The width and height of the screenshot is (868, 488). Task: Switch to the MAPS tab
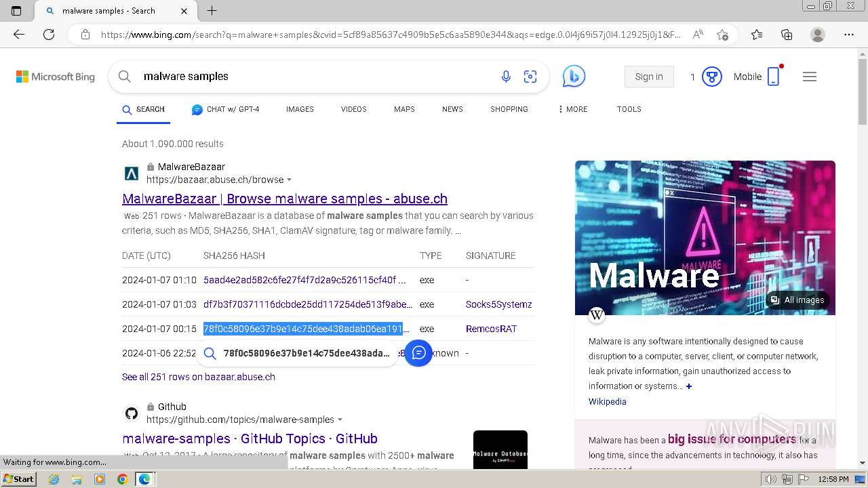click(404, 109)
